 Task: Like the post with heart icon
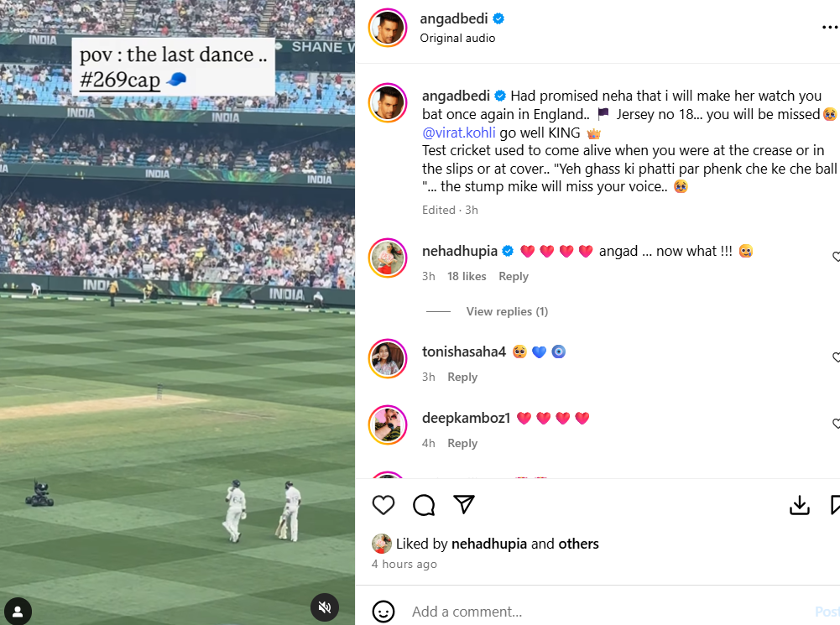pyautogui.click(x=383, y=504)
